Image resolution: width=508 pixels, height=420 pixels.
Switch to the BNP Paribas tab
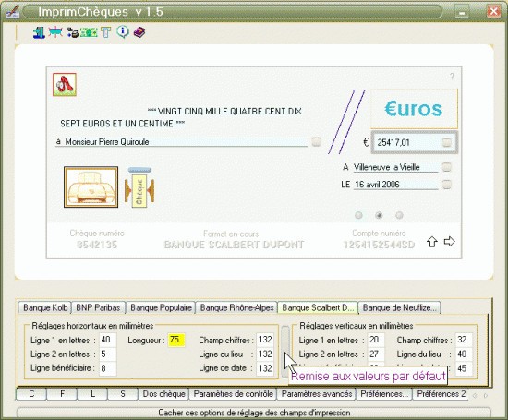(98, 307)
